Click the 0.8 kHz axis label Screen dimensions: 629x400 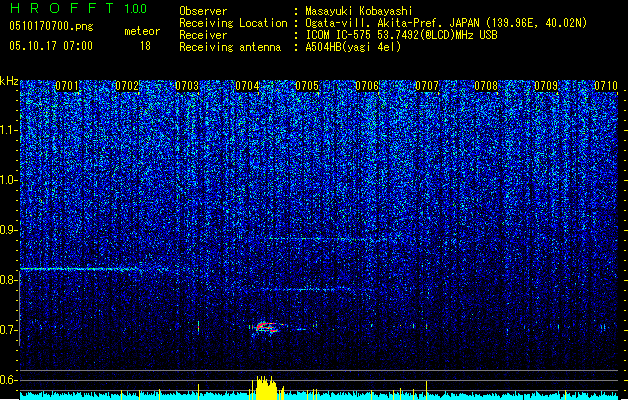(x=9, y=280)
